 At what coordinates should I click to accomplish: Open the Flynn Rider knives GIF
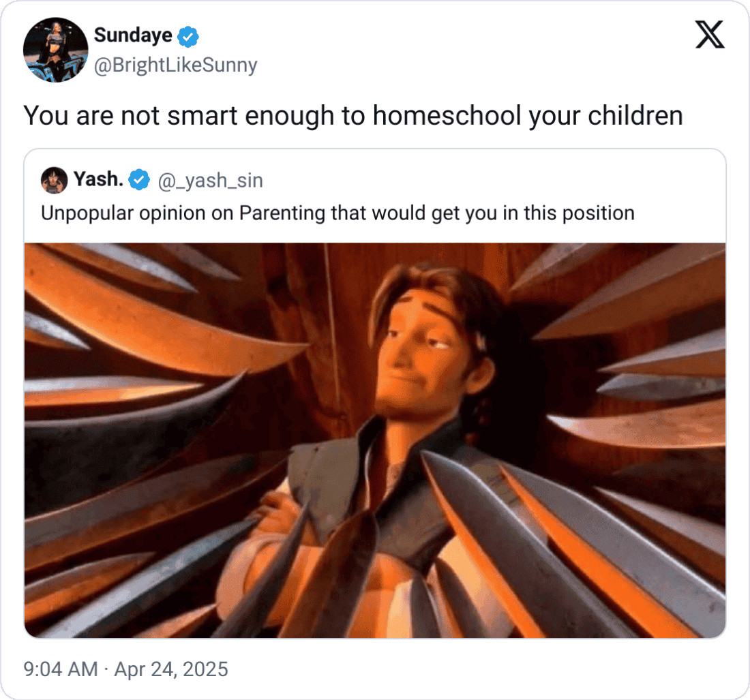click(375, 440)
